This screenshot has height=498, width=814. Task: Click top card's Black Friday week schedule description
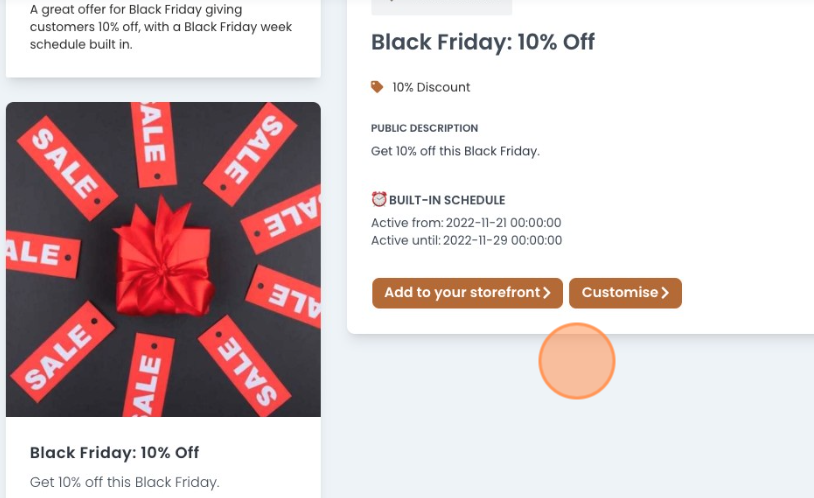(161, 27)
